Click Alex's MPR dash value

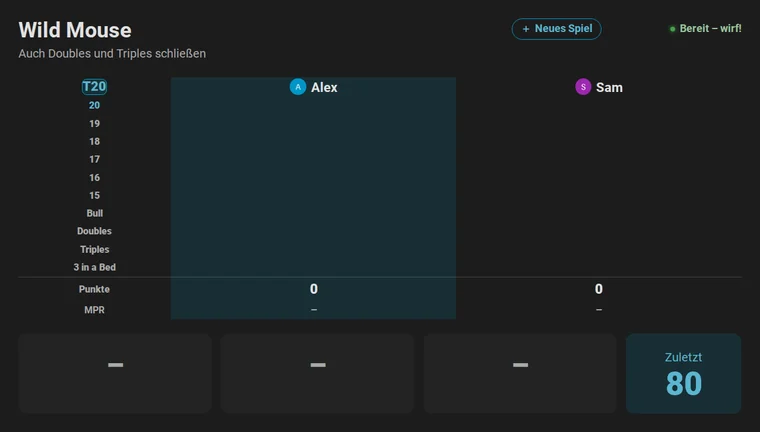tap(314, 309)
